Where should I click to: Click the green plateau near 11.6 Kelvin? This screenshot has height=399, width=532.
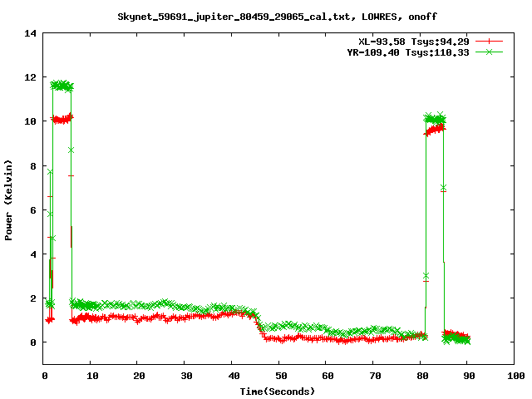(62, 86)
